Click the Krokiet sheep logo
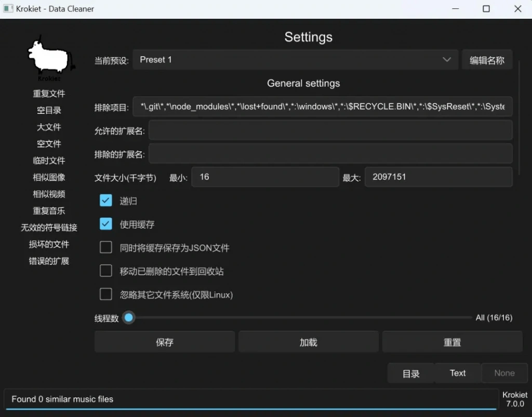 (50, 57)
